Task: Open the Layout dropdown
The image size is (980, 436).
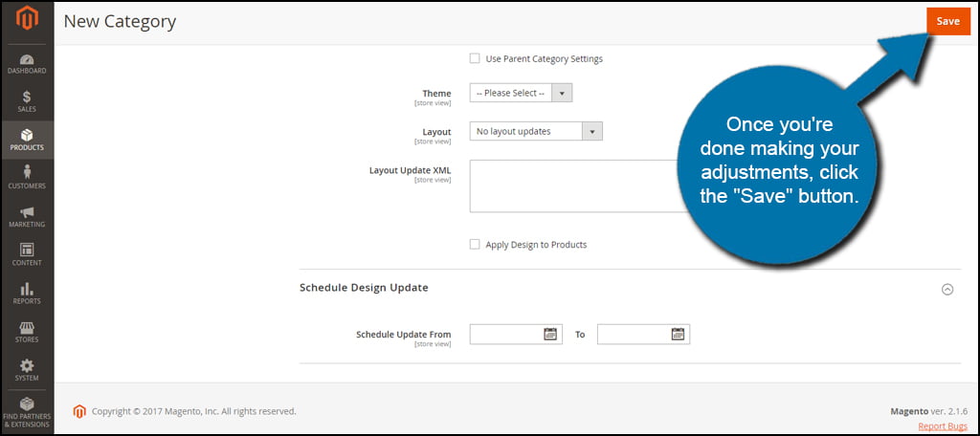Action: click(535, 131)
